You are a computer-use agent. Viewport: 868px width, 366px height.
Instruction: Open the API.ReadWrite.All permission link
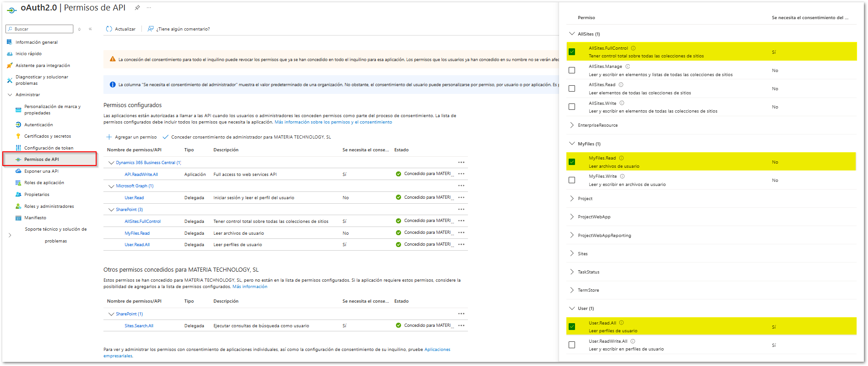141,175
